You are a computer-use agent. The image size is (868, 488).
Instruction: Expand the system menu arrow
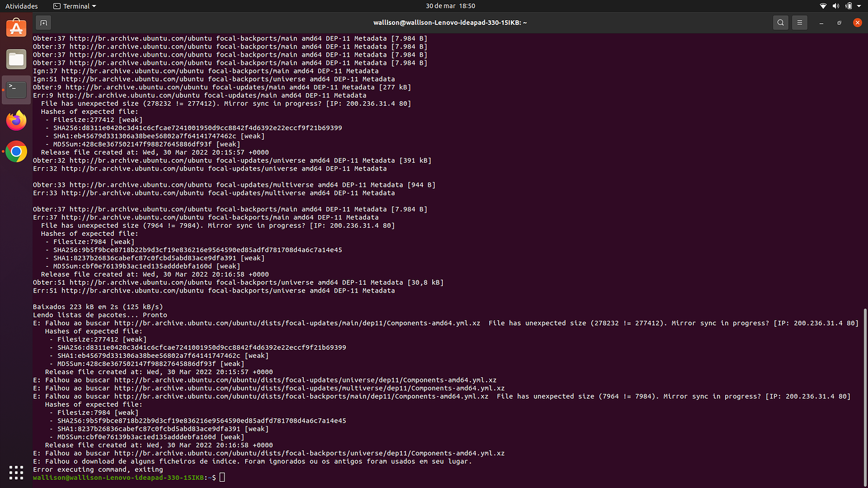click(x=859, y=6)
